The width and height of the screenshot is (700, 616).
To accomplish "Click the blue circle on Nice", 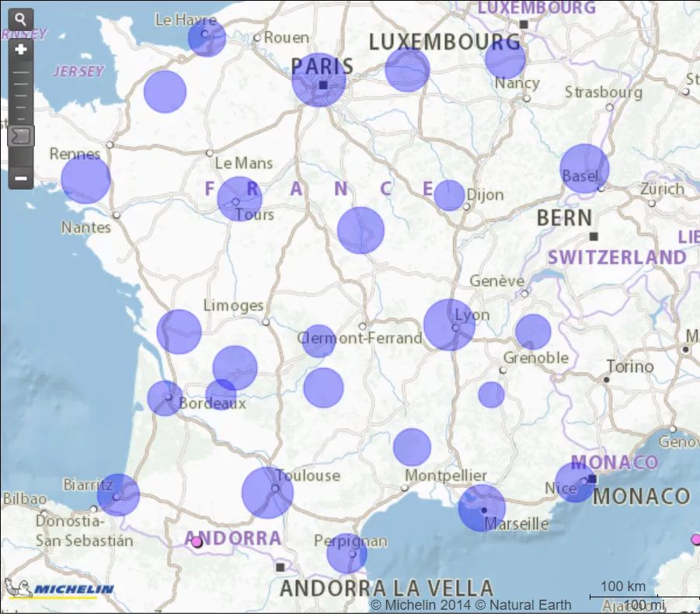I will [575, 482].
